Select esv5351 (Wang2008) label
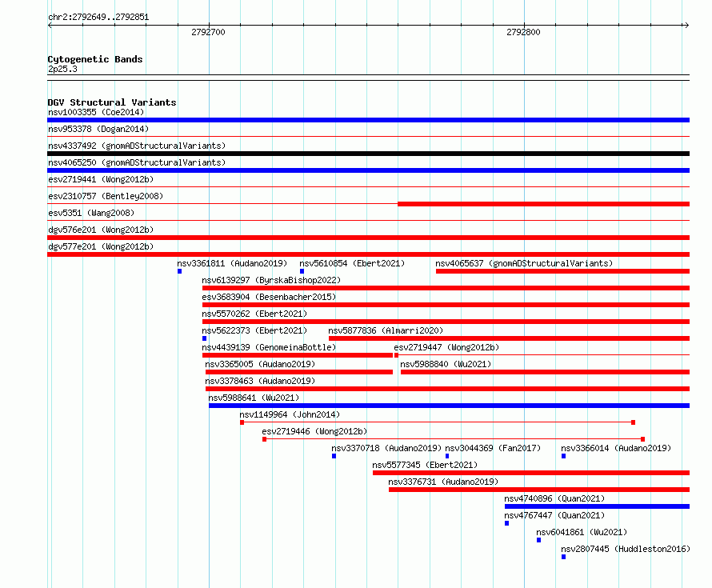 91,213
